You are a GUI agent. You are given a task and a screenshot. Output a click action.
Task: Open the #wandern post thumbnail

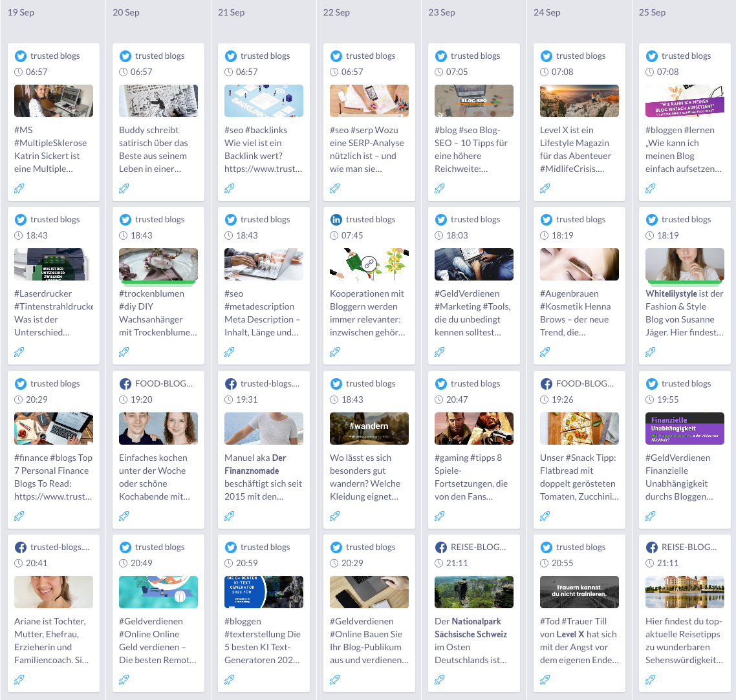point(369,429)
